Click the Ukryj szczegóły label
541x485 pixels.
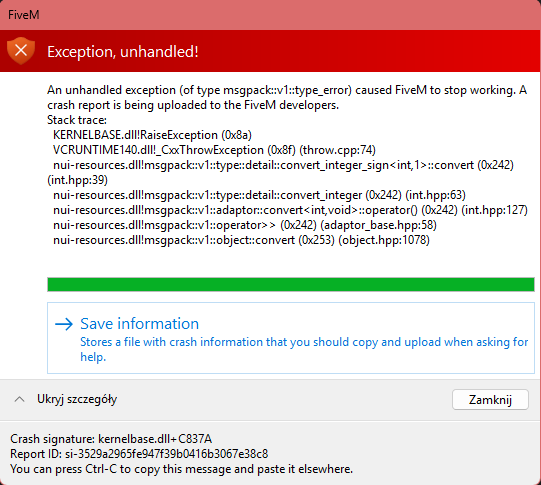pos(77,399)
